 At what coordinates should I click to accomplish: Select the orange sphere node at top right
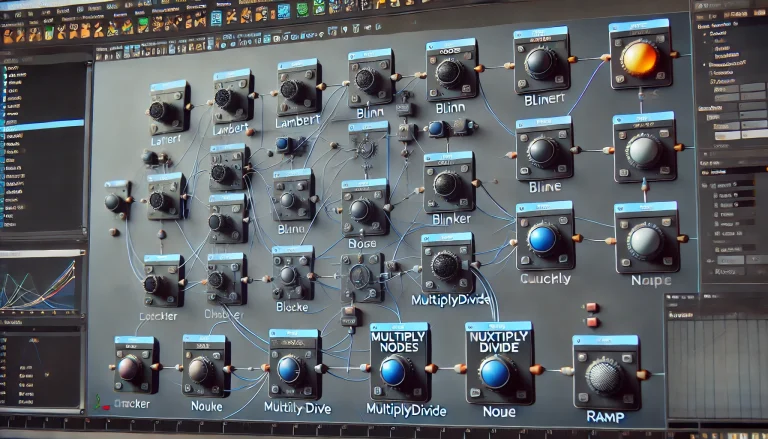pyautogui.click(x=639, y=58)
